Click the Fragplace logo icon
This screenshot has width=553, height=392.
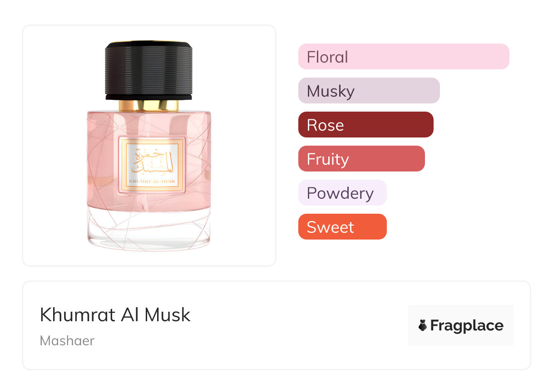pyautogui.click(x=423, y=325)
